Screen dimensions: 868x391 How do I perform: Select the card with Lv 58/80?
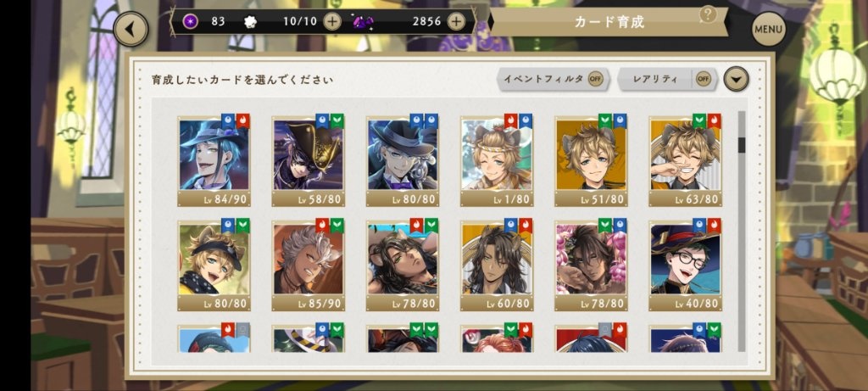309,161
